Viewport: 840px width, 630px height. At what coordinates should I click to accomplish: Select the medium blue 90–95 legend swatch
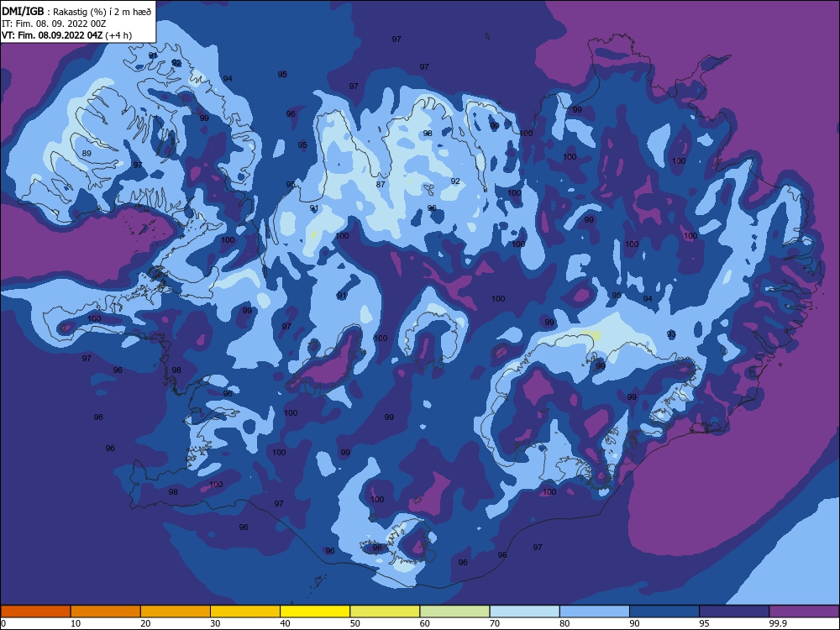pyautogui.click(x=664, y=612)
